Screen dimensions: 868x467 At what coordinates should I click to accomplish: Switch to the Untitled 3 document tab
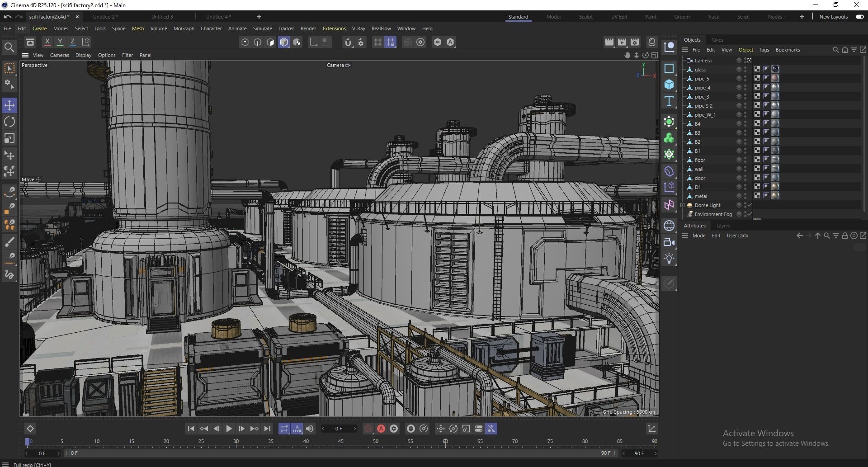162,17
